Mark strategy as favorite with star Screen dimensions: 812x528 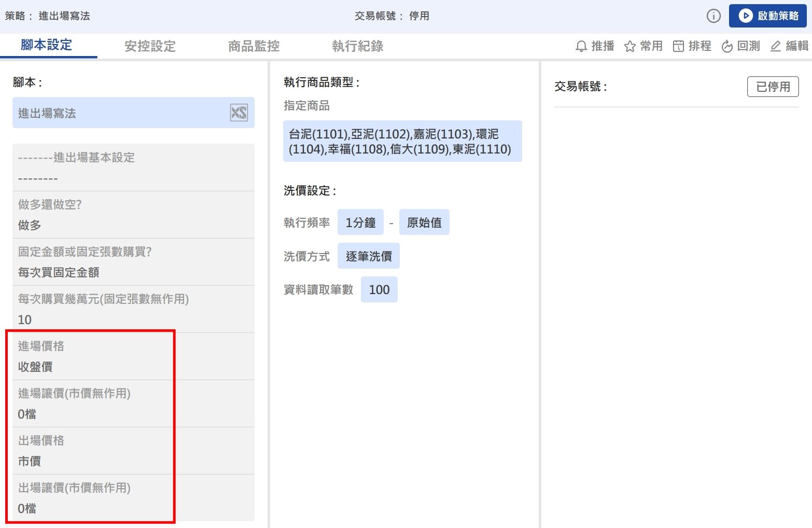pos(629,46)
